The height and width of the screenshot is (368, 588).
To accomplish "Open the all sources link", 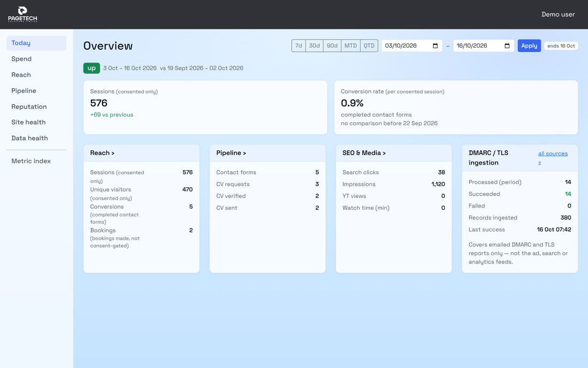I will coord(553,158).
